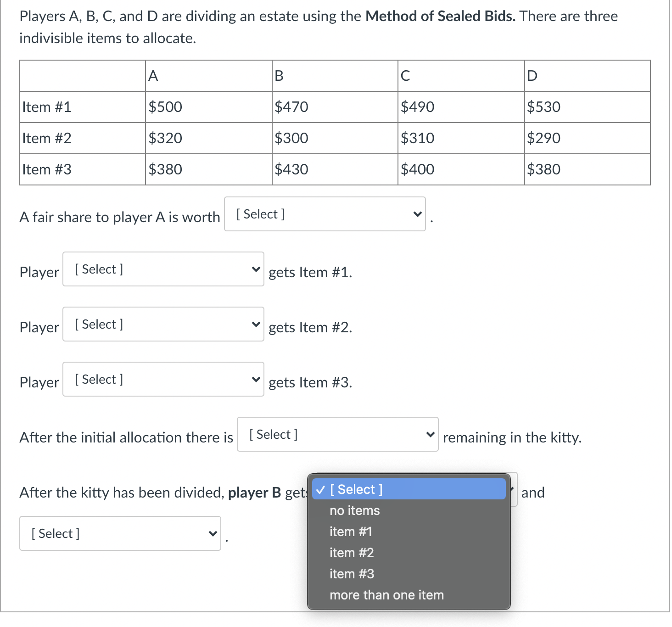
Task: Click the column header labeled C
Action: 405,75
